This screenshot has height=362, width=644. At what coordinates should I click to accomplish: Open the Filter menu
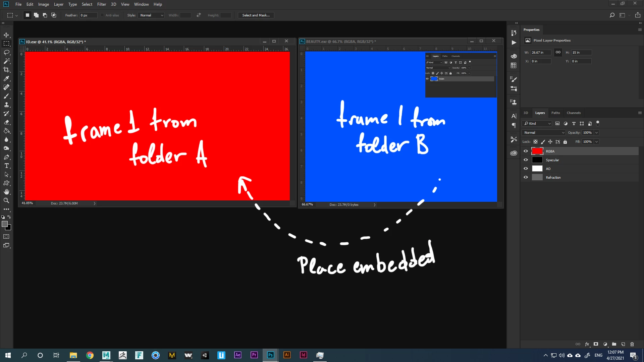tap(101, 4)
